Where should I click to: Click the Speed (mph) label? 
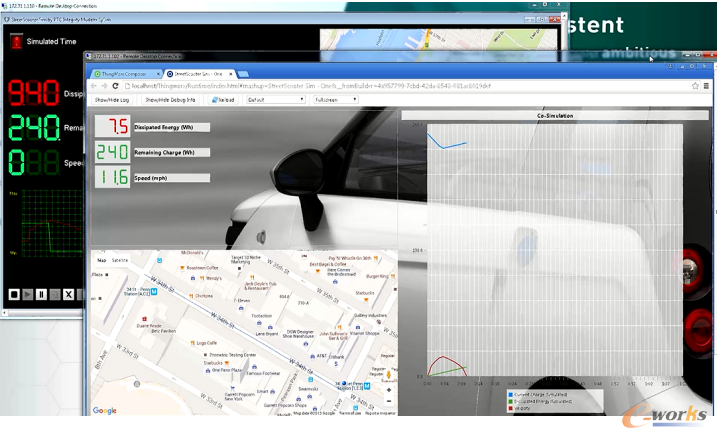point(171,178)
